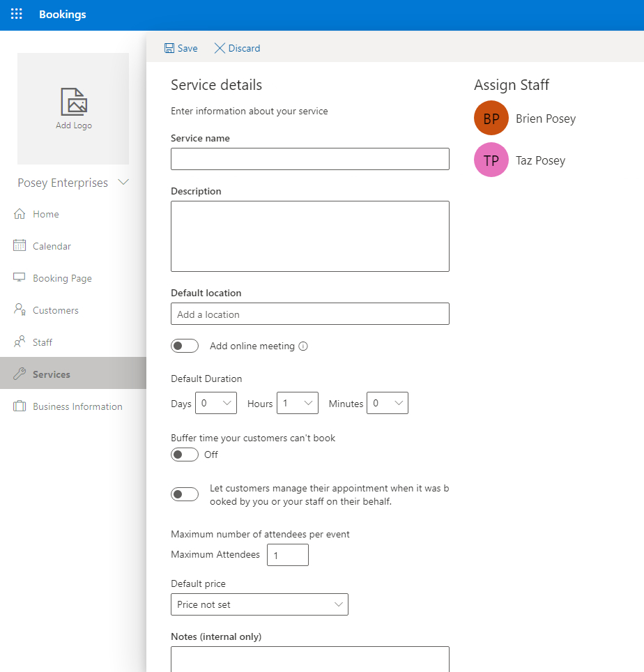Click the Bookings app title
644x672 pixels.
[x=63, y=14]
